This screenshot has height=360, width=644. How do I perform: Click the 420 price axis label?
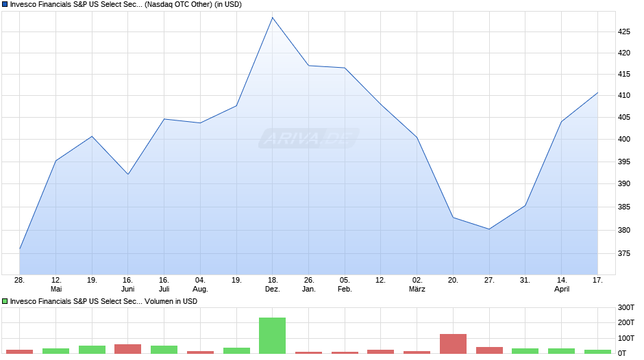pos(624,53)
